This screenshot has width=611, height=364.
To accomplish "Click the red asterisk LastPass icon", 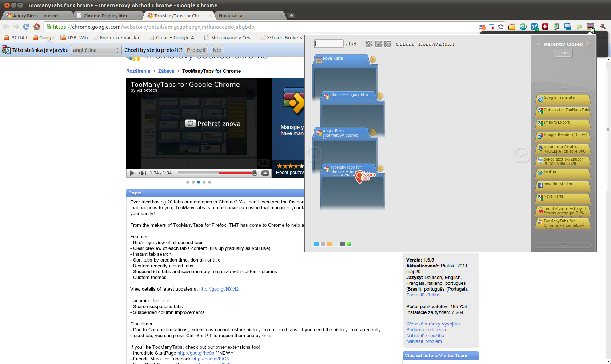I will pos(545,27).
